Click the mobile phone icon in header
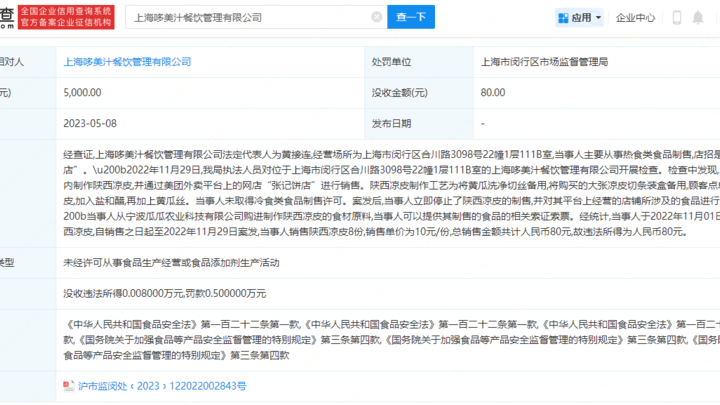Image resolution: width=720 pixels, height=405 pixels. (x=676, y=17)
